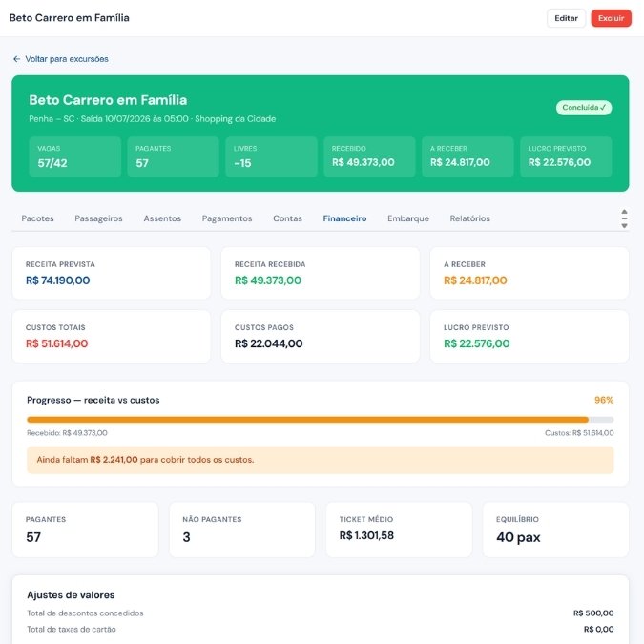Click the Receita Recebida R$ 49.373,00 value
The image size is (644, 644).
pos(268,280)
